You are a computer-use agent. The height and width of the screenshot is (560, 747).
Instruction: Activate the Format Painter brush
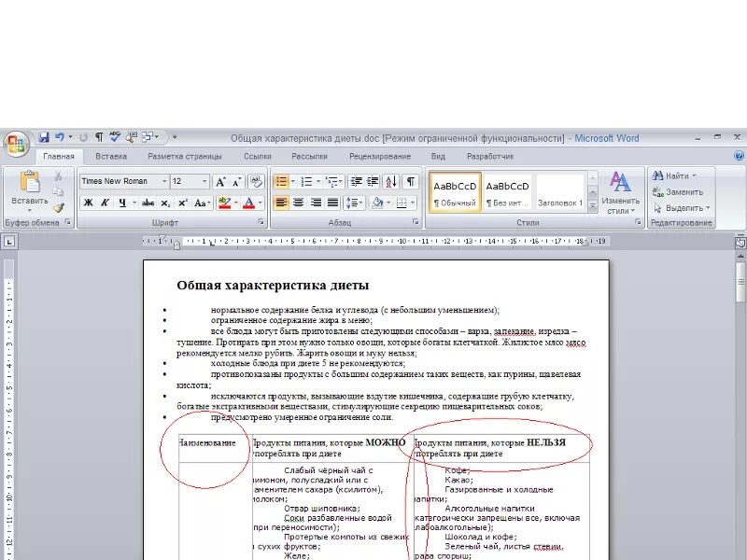point(58,207)
